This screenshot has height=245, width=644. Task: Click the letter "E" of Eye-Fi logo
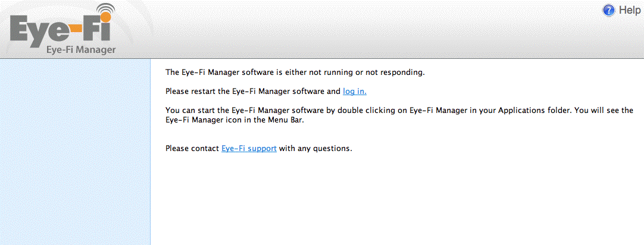pos(21,30)
